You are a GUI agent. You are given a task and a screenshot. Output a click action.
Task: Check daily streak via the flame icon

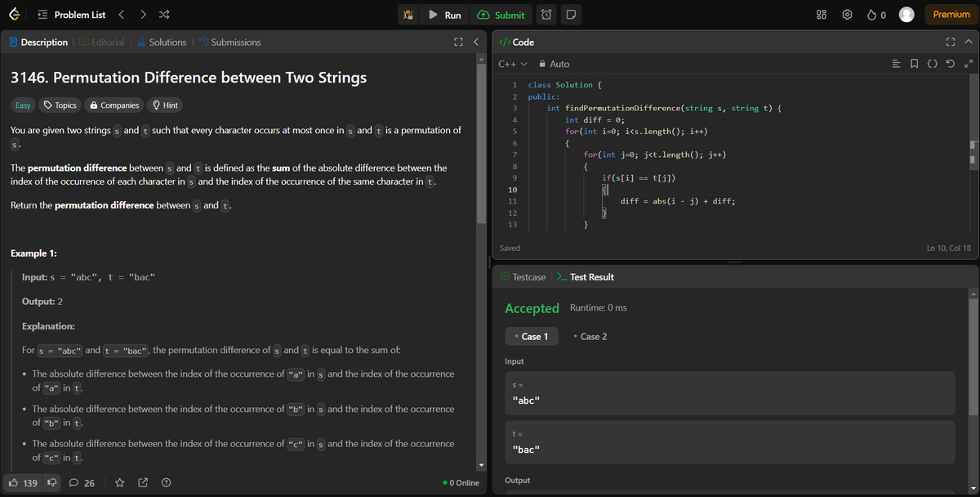[x=873, y=14]
